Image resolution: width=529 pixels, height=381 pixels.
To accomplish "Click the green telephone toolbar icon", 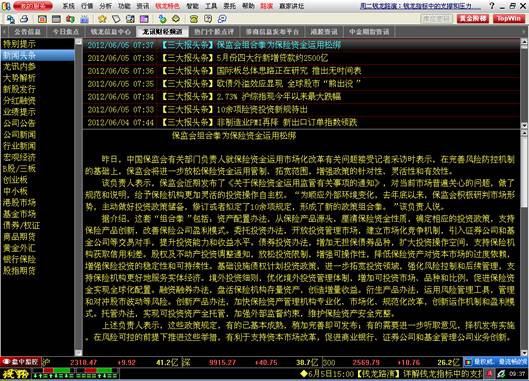I will pyautogui.click(x=194, y=19).
